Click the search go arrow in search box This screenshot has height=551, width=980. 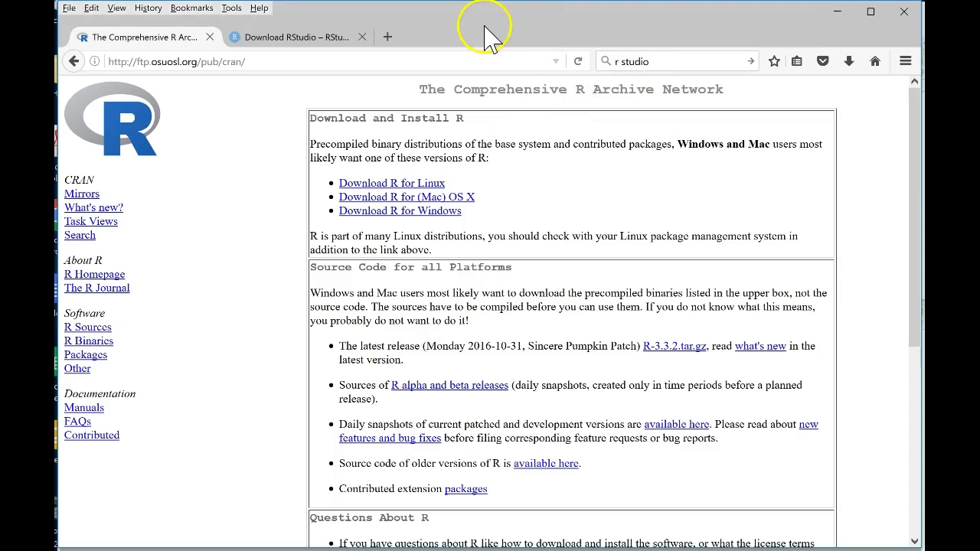click(x=750, y=61)
